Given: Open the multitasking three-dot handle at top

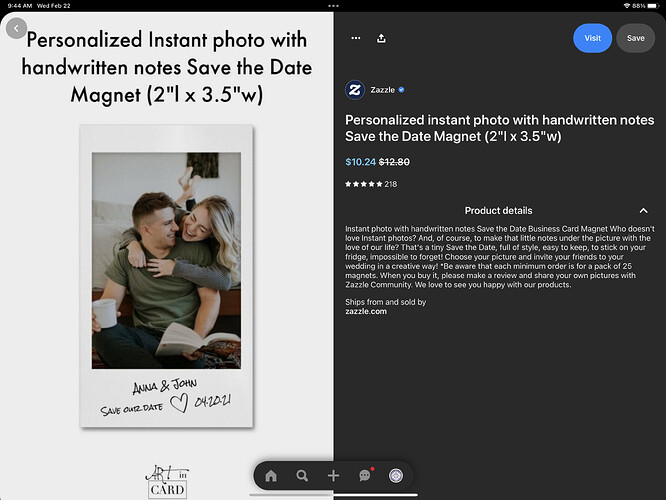Looking at the screenshot, I should pyautogui.click(x=333, y=6).
